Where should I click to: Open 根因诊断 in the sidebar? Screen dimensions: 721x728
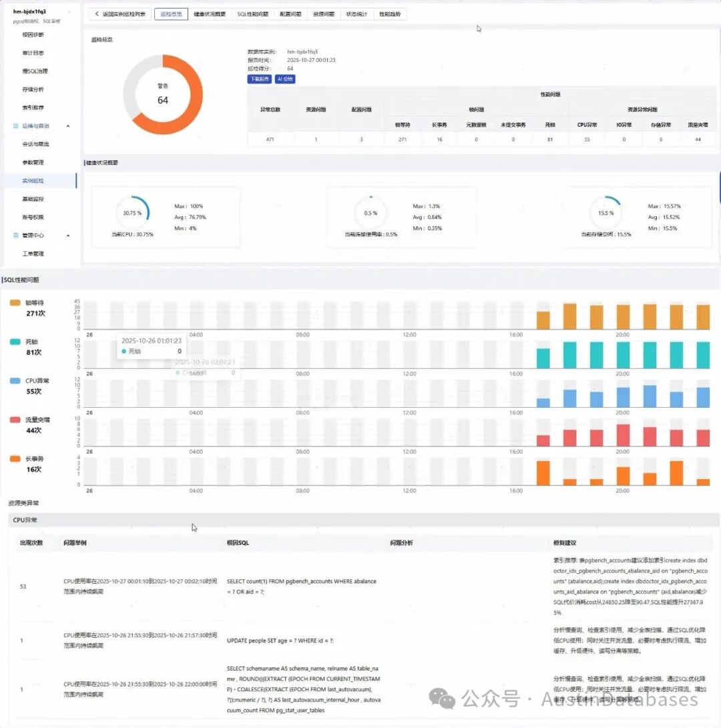pyautogui.click(x=33, y=34)
